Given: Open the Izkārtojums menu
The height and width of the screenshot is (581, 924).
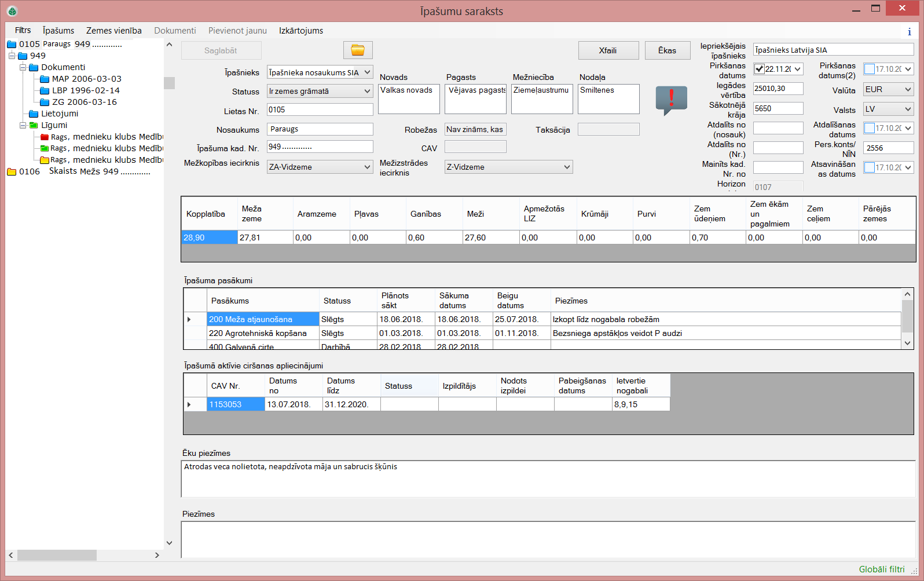Looking at the screenshot, I should pos(300,31).
